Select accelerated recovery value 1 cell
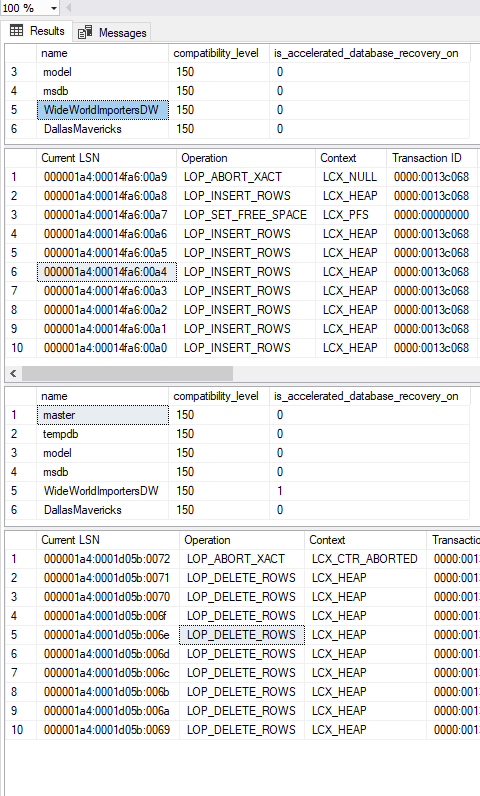 369,491
